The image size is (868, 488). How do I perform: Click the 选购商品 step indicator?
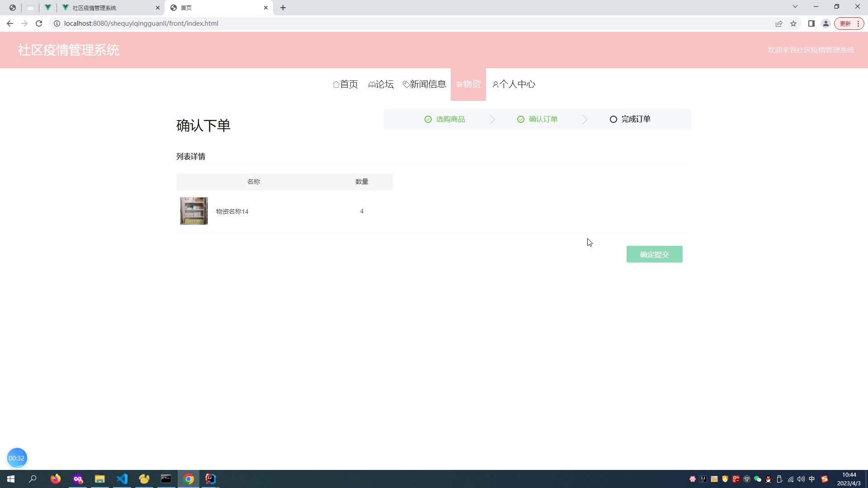tap(445, 119)
